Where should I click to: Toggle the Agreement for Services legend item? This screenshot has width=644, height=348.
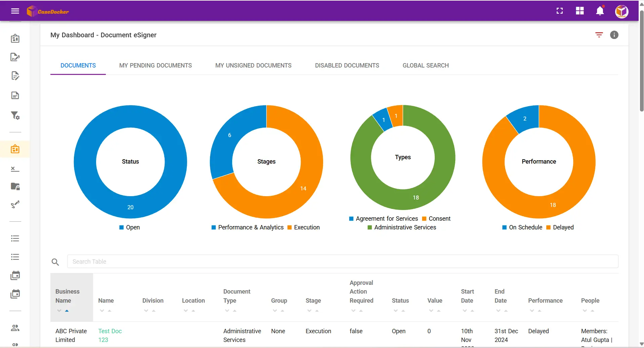pos(384,219)
